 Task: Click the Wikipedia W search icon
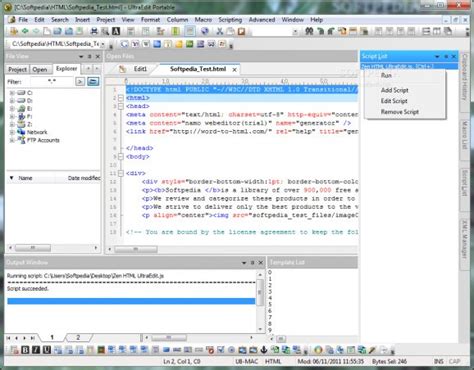(146, 44)
